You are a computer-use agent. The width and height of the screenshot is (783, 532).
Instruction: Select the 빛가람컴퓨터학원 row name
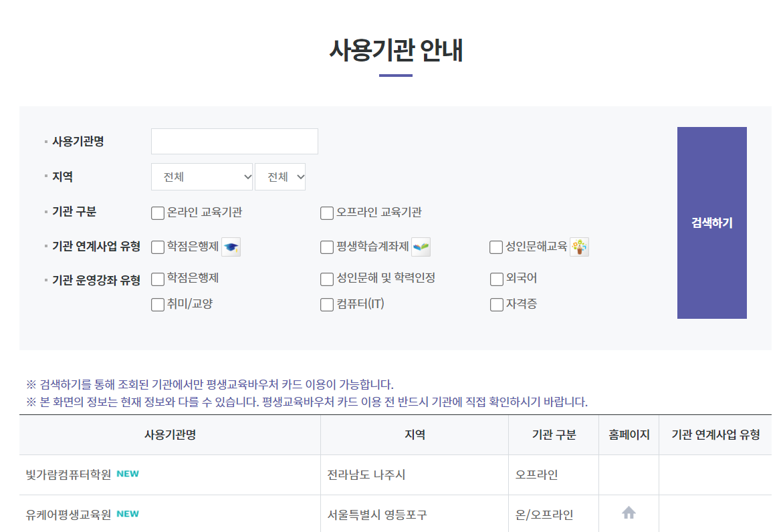click(68, 474)
